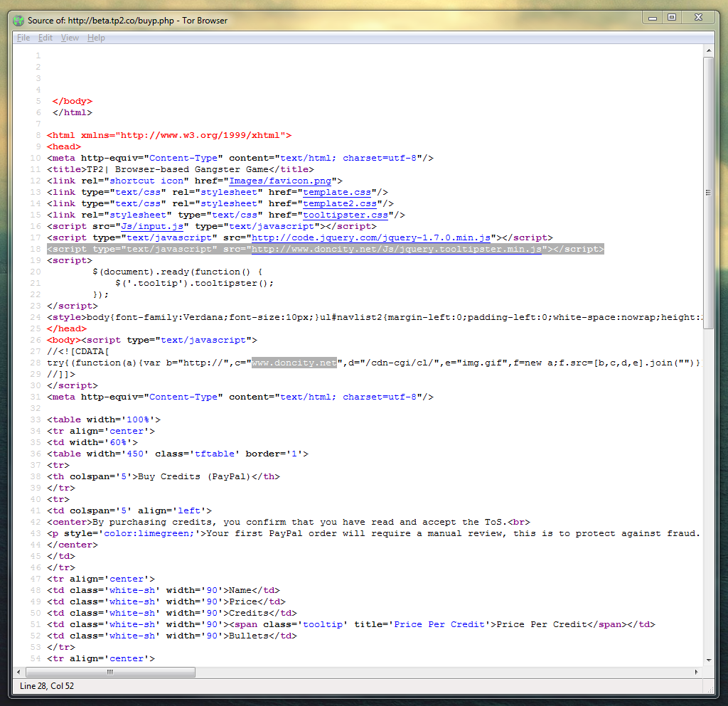This screenshot has height=706, width=728.
Task: Click the red <html xmlns> tag line
Action: [169, 135]
